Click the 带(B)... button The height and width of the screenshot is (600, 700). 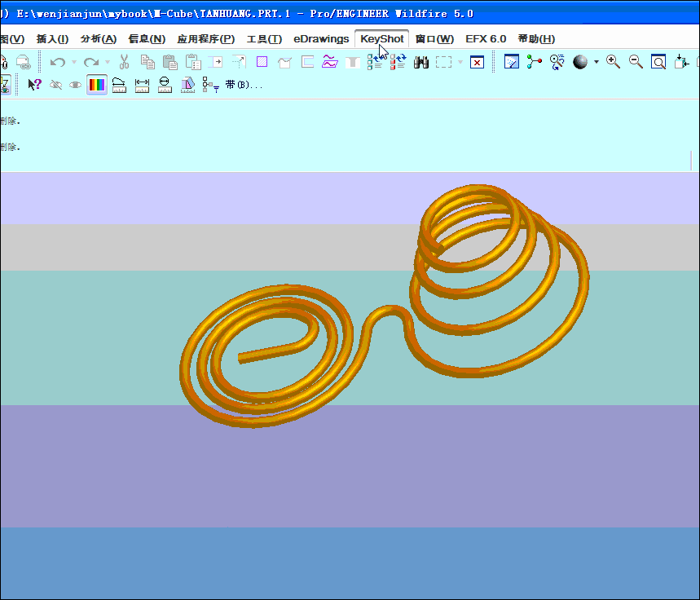tap(244, 85)
